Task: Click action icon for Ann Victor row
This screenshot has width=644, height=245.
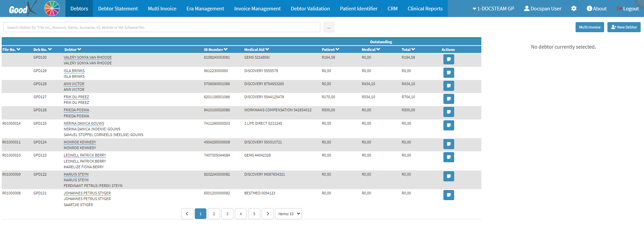Action: click(448, 86)
